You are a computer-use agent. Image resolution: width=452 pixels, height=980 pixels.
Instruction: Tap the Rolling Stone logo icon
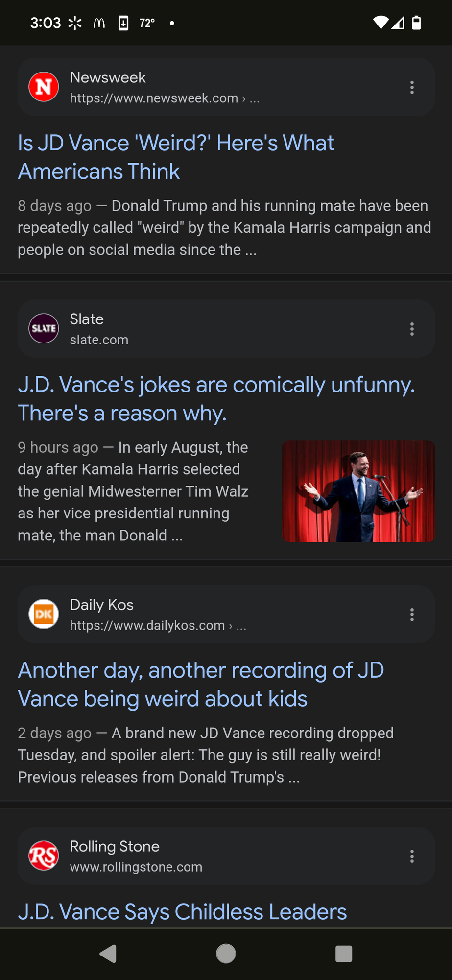pyautogui.click(x=44, y=856)
